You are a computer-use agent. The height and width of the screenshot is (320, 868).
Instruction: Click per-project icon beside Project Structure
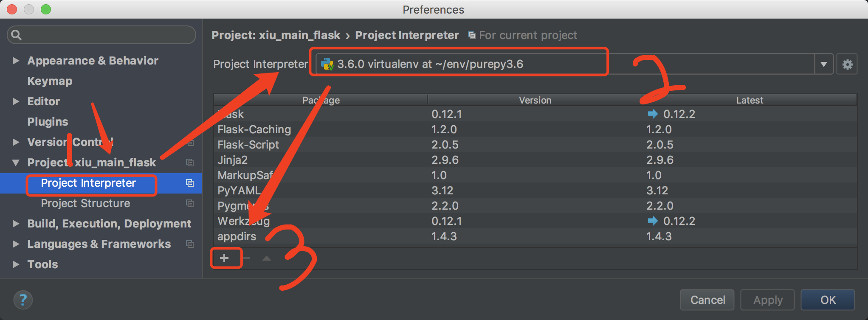coord(190,203)
